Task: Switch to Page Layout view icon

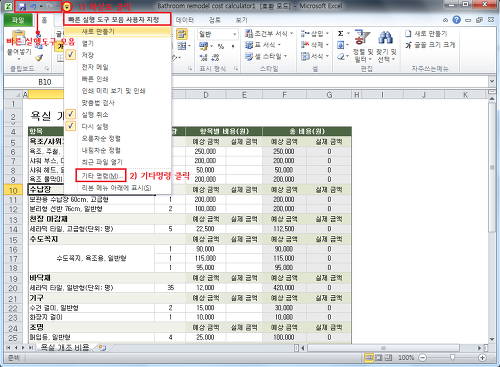Action: pyautogui.click(x=379, y=358)
